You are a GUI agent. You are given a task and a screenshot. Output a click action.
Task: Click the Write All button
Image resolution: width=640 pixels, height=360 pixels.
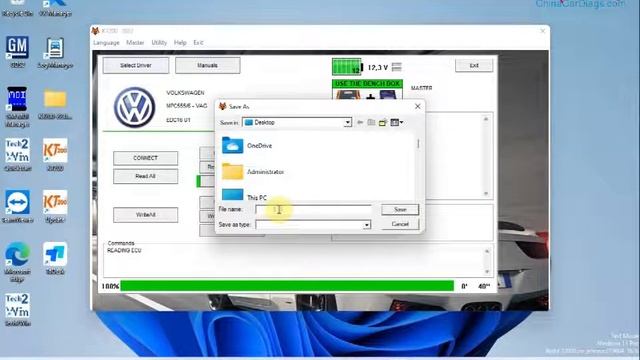click(145, 215)
